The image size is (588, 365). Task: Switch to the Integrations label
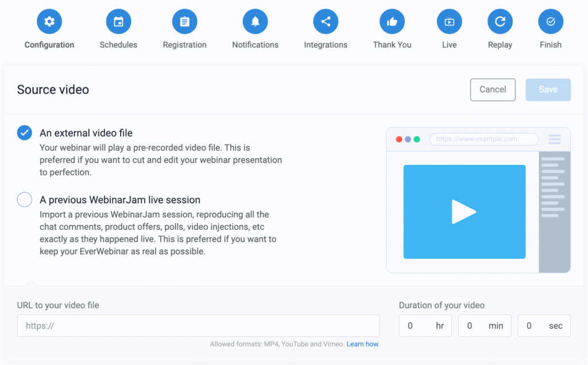326,45
